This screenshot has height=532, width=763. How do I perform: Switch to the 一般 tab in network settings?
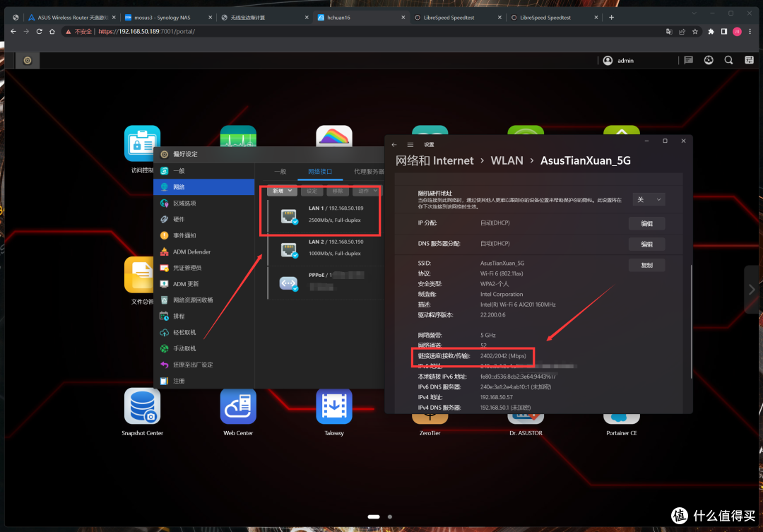coord(280,172)
